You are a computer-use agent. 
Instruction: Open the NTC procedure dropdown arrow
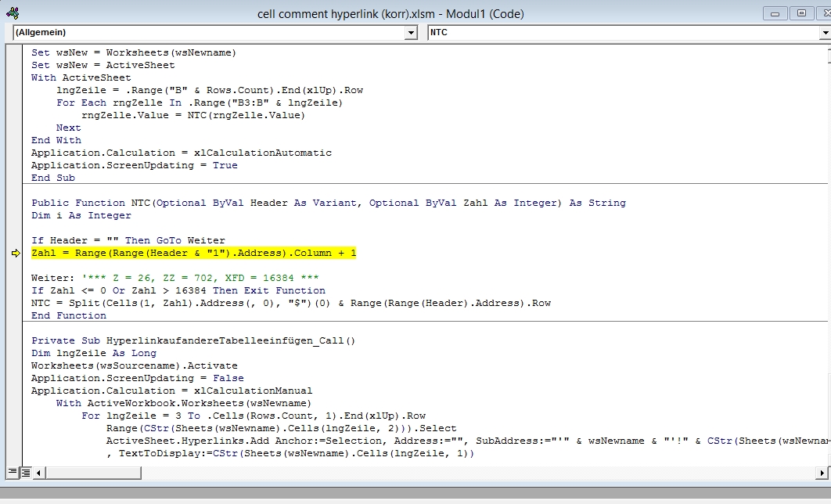click(x=825, y=33)
